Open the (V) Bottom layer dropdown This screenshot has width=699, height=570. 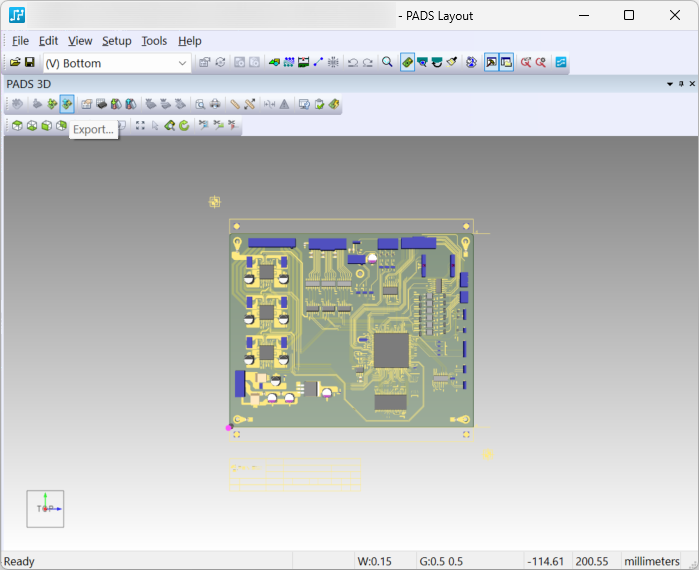tap(118, 63)
